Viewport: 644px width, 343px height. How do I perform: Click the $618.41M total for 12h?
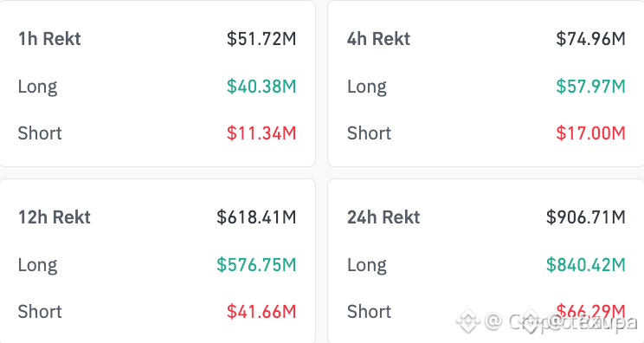(256, 217)
